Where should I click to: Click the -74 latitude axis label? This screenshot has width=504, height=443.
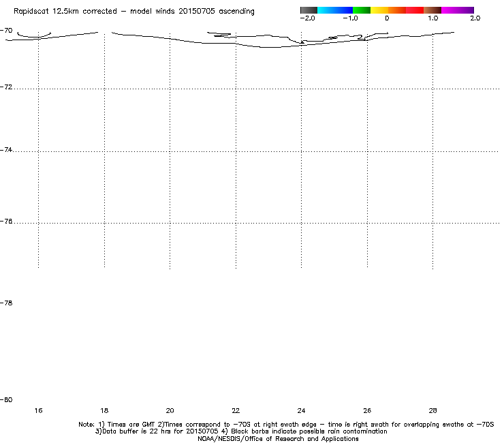6,150
